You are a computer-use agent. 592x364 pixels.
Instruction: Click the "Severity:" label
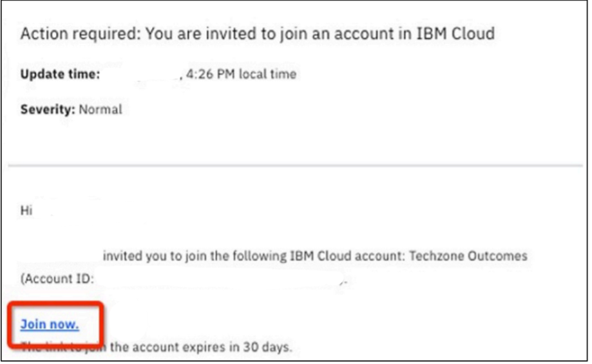coord(48,110)
